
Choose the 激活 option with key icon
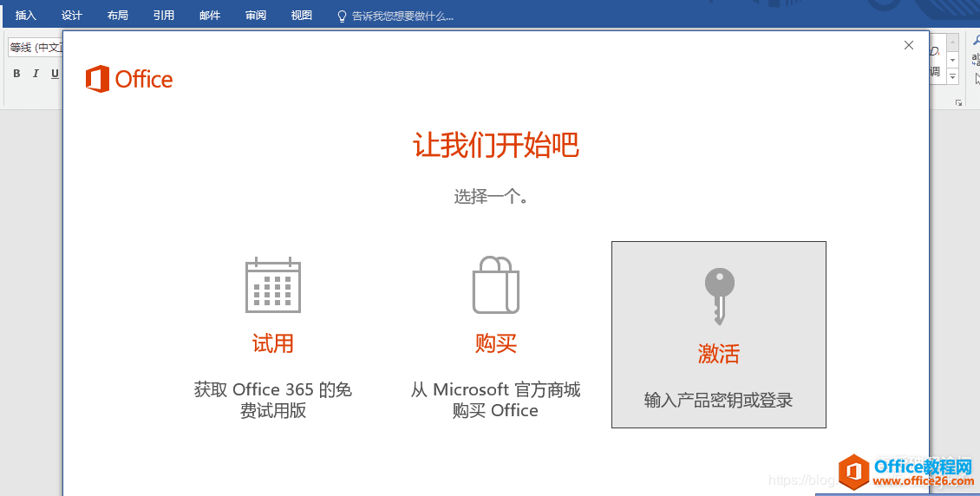(x=719, y=335)
